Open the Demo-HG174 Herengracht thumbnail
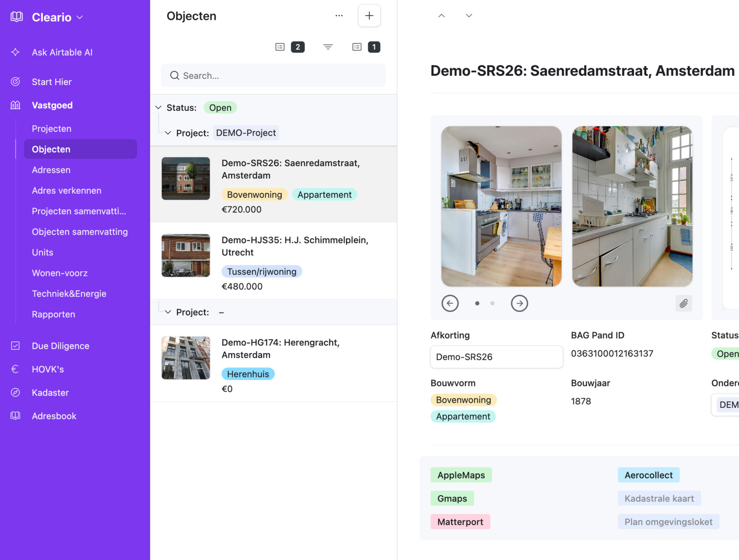Image resolution: width=739 pixels, height=560 pixels. [185, 358]
